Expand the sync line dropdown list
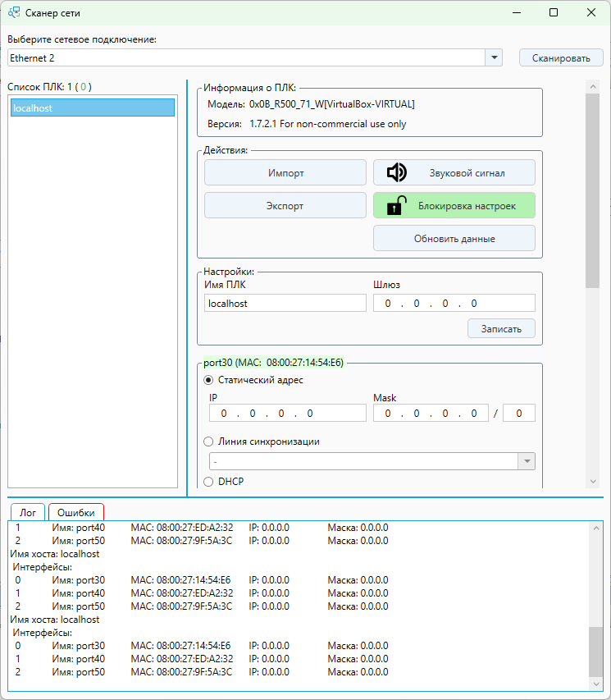 click(x=527, y=461)
